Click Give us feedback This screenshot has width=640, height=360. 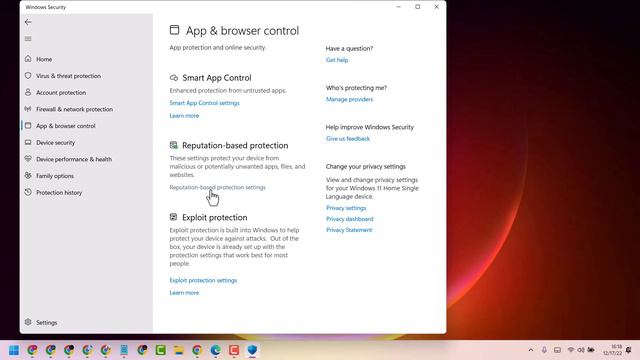(348, 139)
